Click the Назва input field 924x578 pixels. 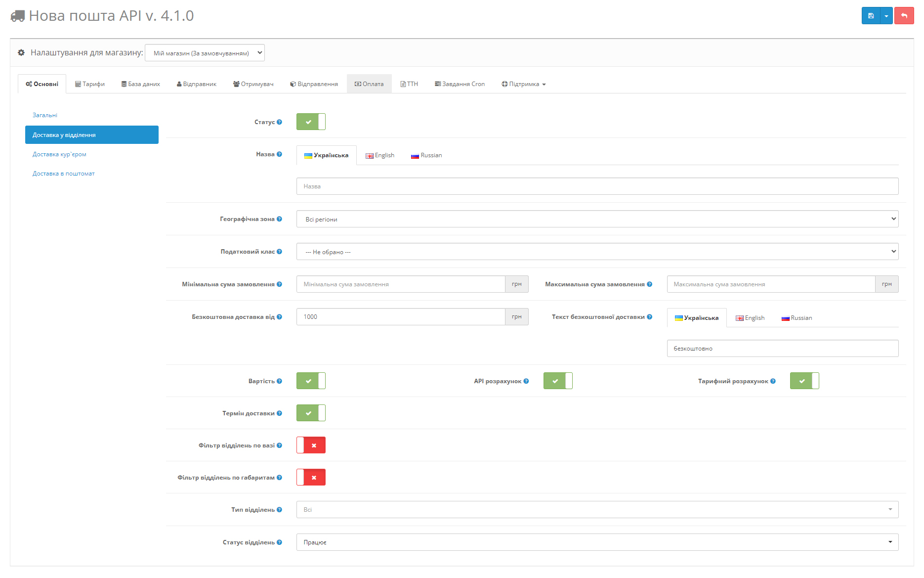[x=597, y=186]
